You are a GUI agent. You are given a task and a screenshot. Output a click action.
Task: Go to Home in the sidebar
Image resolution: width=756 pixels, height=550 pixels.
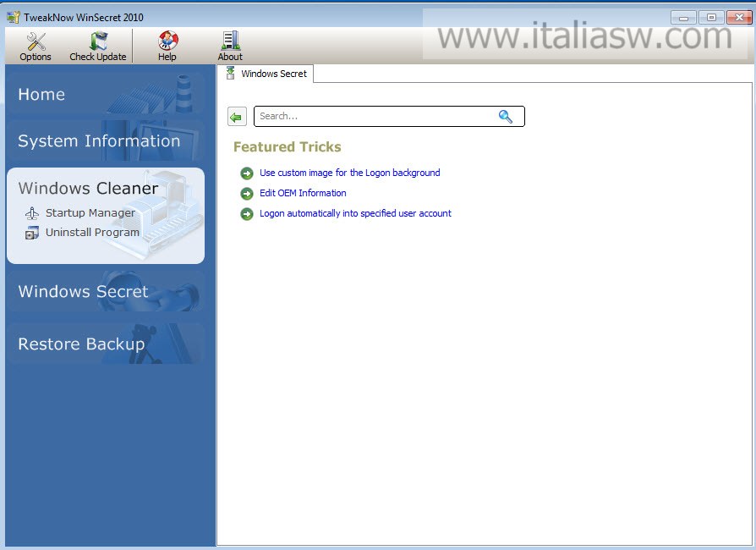pyautogui.click(x=106, y=94)
